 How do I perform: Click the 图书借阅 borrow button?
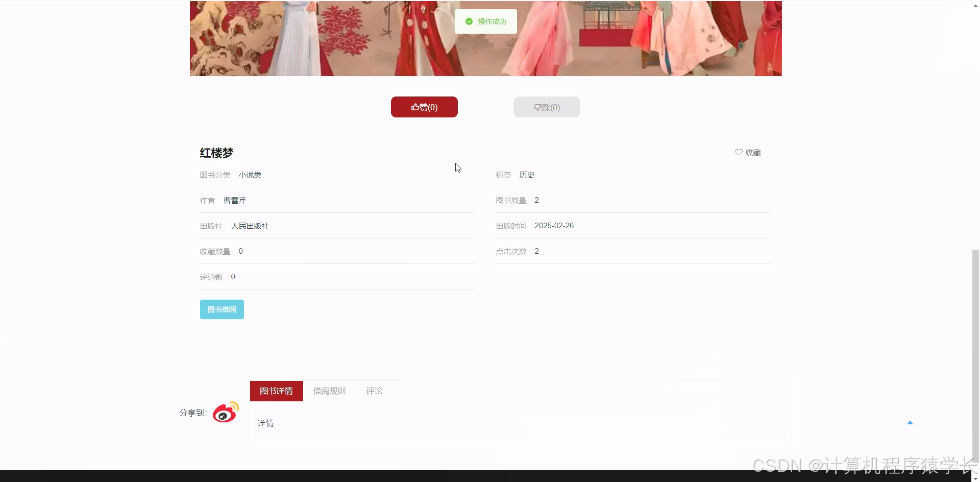(x=222, y=309)
